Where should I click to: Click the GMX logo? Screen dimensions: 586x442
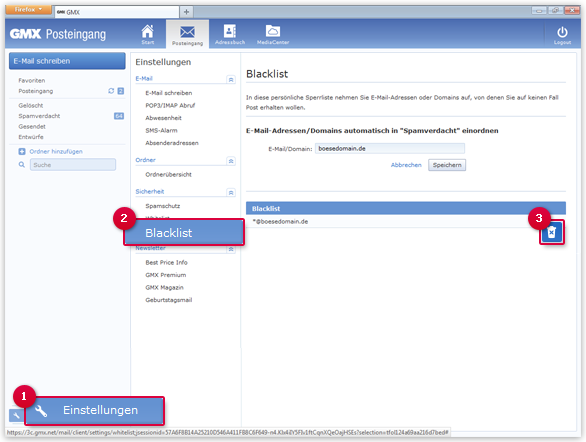(x=25, y=34)
